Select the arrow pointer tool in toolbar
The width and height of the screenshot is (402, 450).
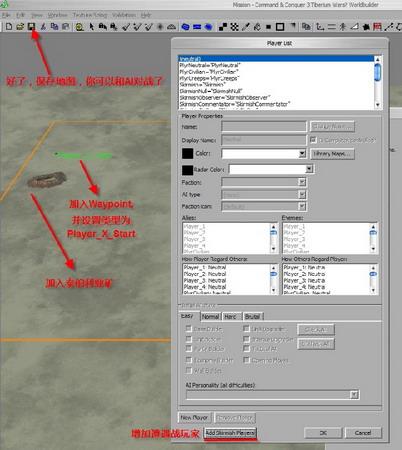tap(91, 27)
